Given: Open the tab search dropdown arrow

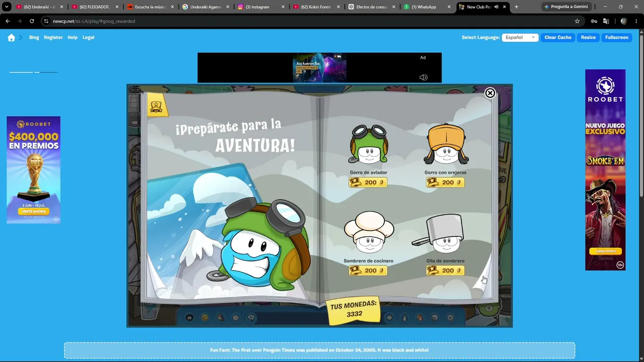Looking at the screenshot, I should point(7,7).
